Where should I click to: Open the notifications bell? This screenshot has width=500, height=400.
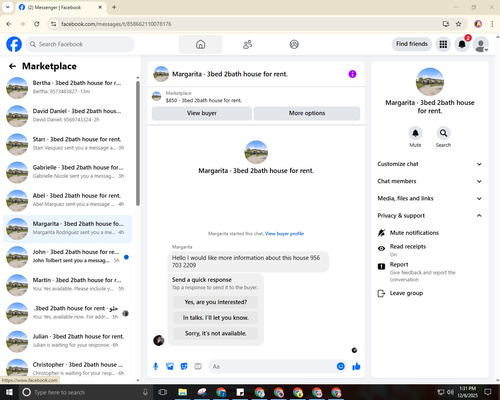click(462, 44)
